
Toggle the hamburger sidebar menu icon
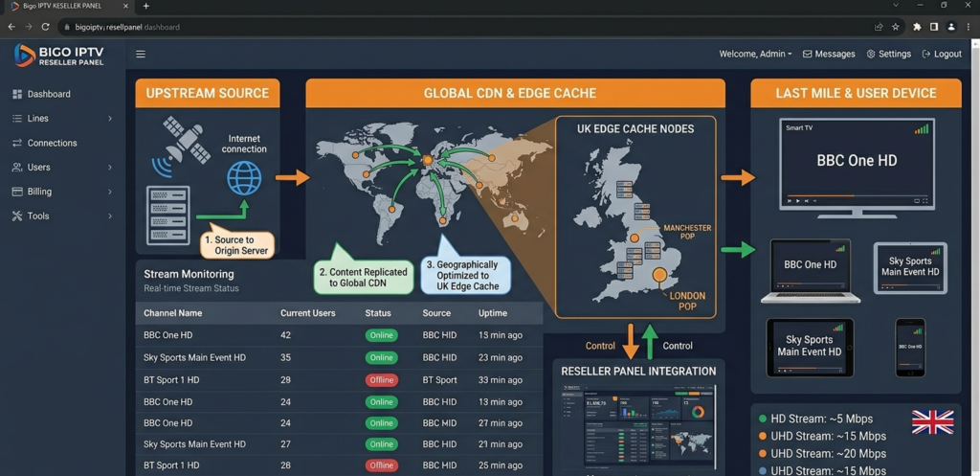(x=141, y=54)
